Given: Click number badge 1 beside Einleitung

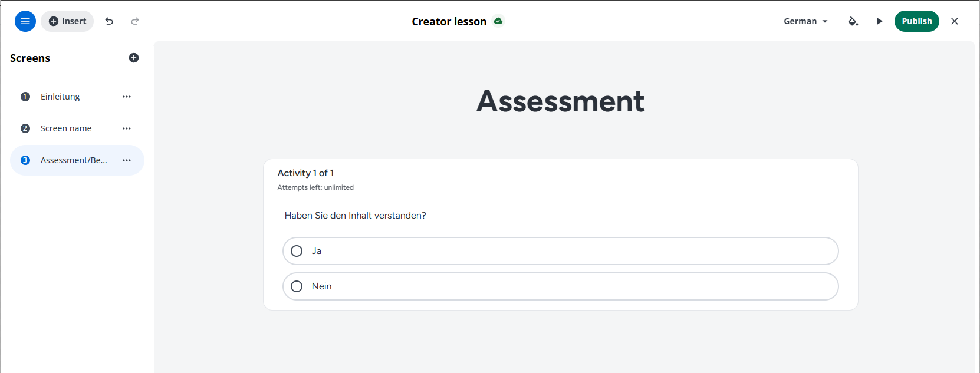Looking at the screenshot, I should tap(25, 97).
